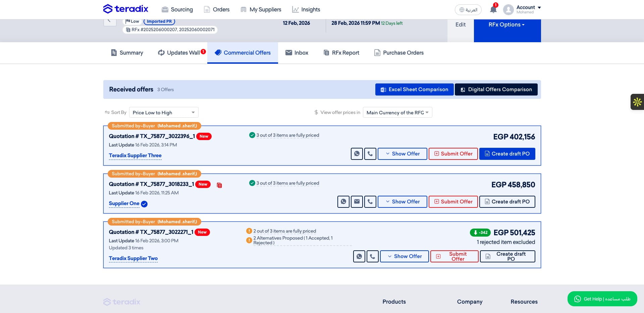The image size is (644, 313).
Task: Open the yellow asterisk side widget
Action: (x=637, y=102)
